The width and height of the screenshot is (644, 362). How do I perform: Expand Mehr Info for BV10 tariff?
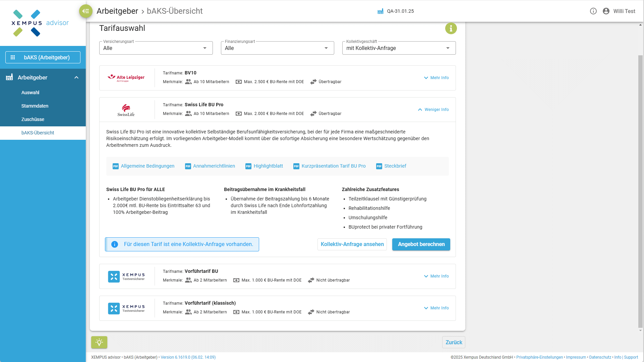[x=436, y=78]
